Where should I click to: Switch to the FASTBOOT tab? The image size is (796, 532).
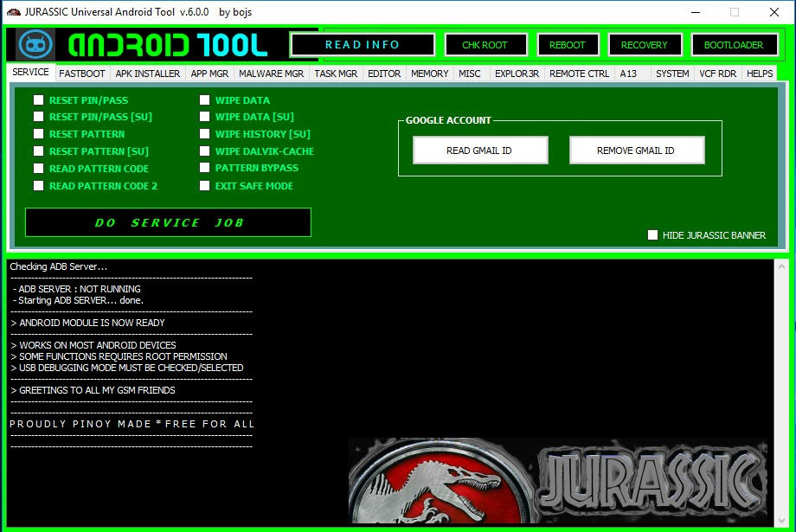82,74
